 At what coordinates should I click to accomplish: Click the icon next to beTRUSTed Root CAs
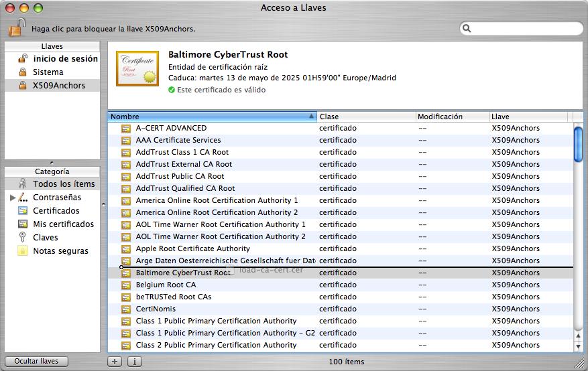click(x=126, y=297)
